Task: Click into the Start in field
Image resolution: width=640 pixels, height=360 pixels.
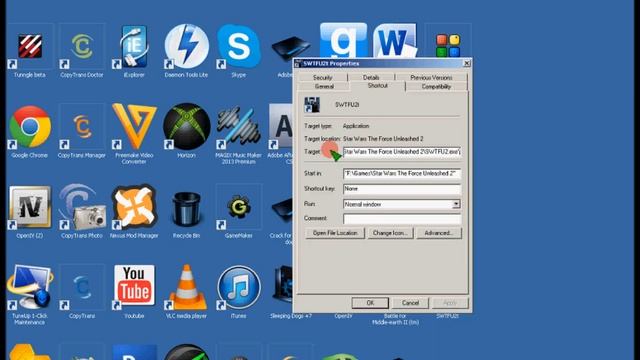Action: click(402, 173)
